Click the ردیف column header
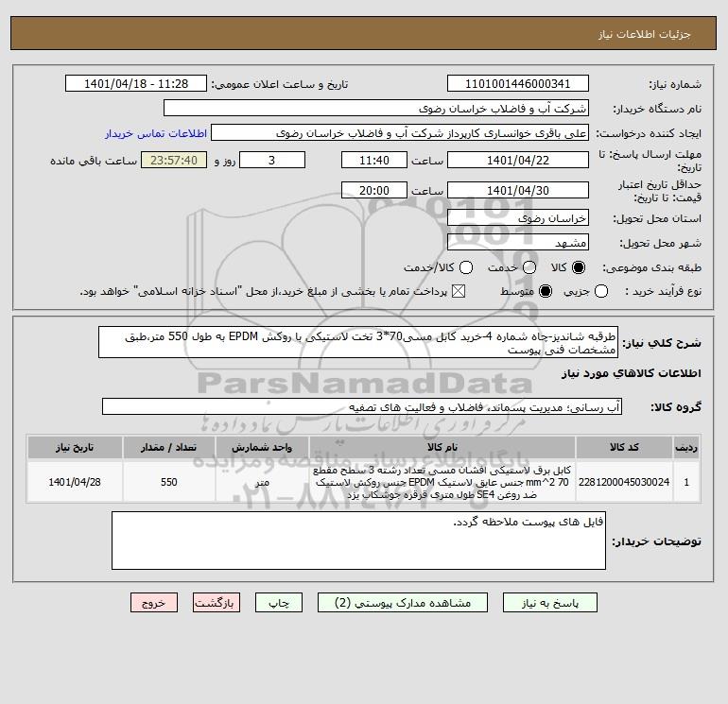Image resolution: width=728 pixels, height=704 pixels. tap(686, 447)
